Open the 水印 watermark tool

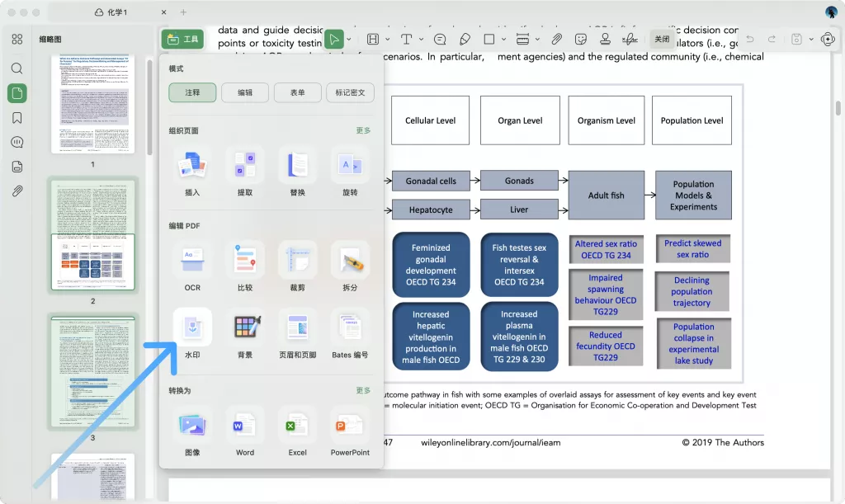pos(192,334)
